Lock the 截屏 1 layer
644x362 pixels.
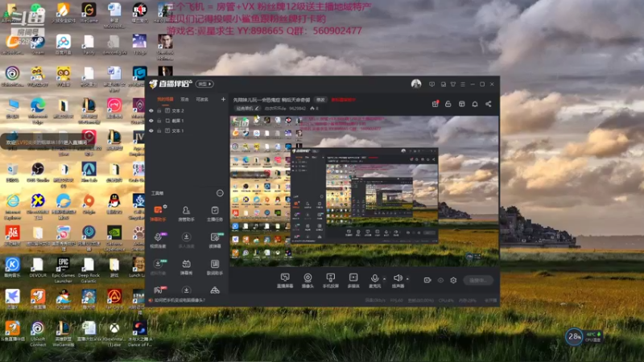159,121
